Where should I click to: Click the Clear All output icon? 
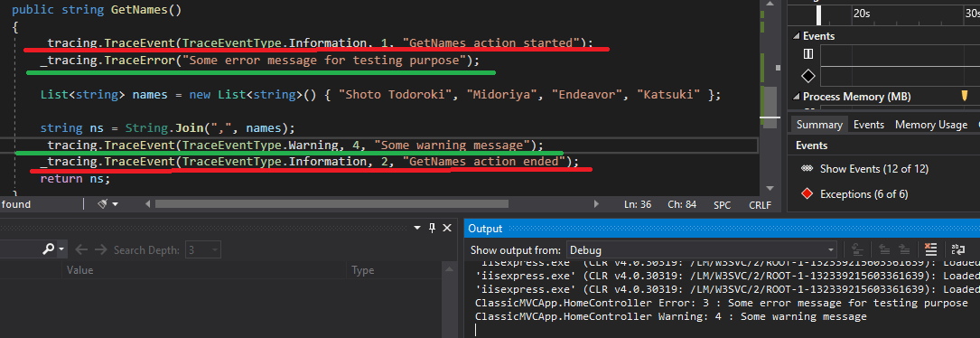931,249
